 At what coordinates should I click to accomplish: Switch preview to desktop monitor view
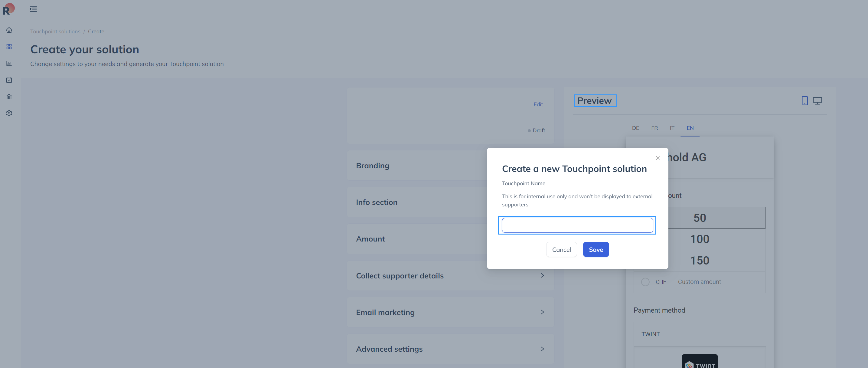pyautogui.click(x=817, y=100)
